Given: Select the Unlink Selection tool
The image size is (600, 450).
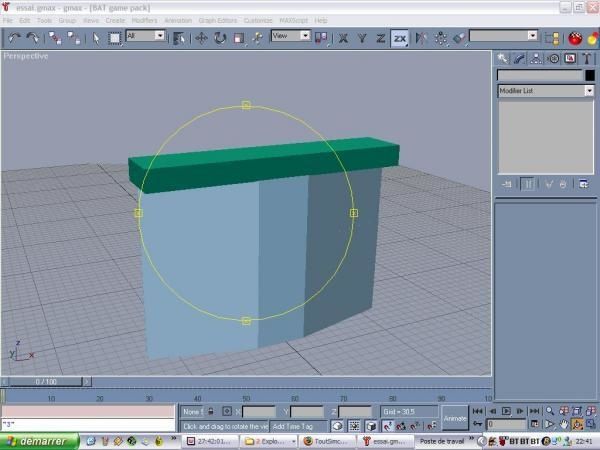Looking at the screenshot, I should point(73,38).
